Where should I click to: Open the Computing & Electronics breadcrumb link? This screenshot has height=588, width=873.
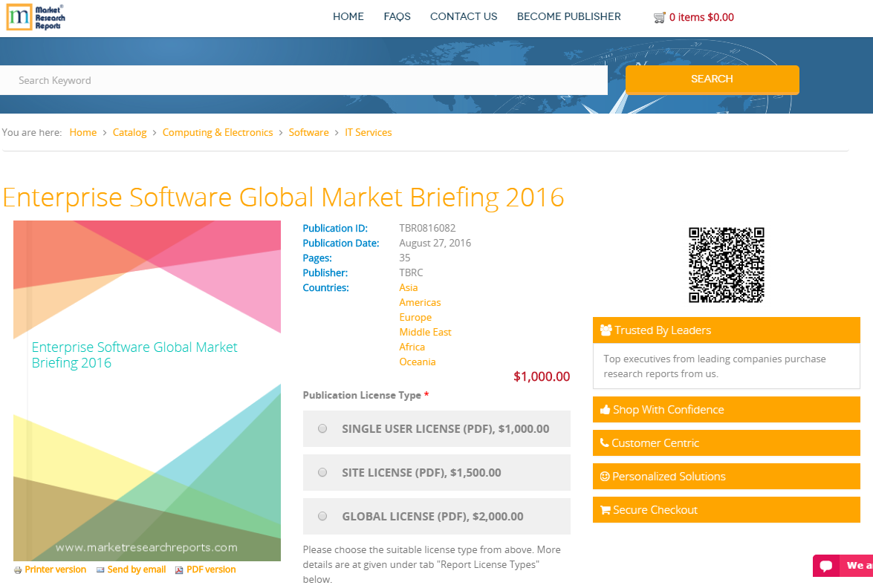pos(218,132)
